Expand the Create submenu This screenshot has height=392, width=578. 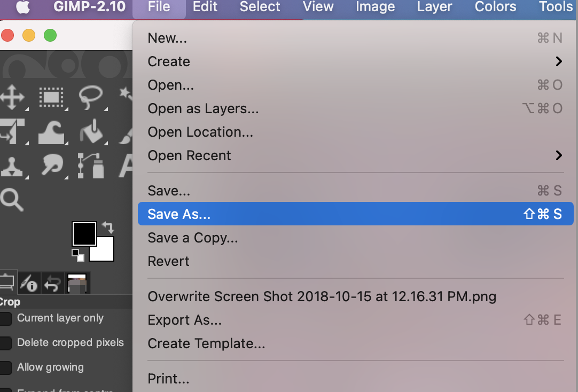tap(355, 61)
